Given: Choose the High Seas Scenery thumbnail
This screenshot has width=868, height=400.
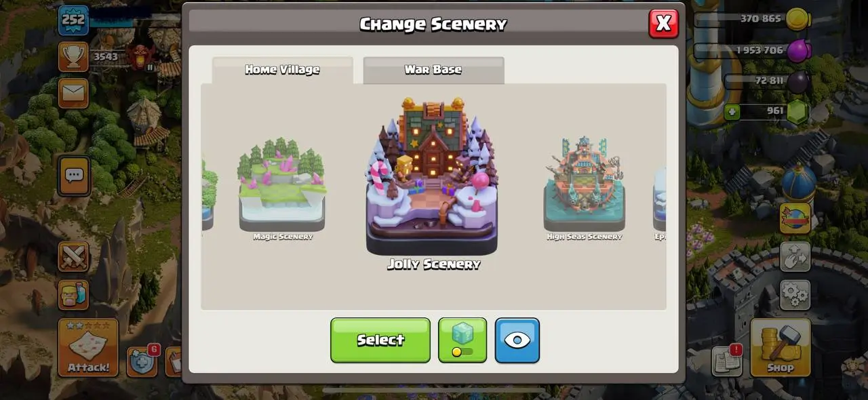Looking at the screenshot, I should click(584, 188).
